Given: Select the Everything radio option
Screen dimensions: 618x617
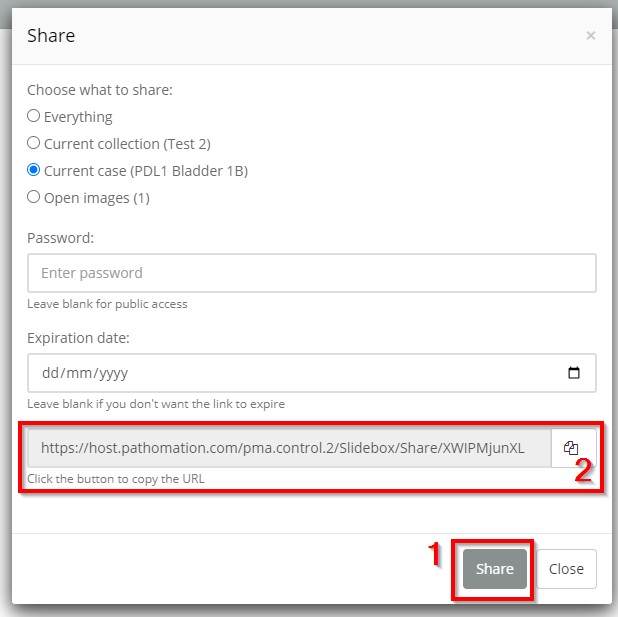Looking at the screenshot, I should 34,116.
